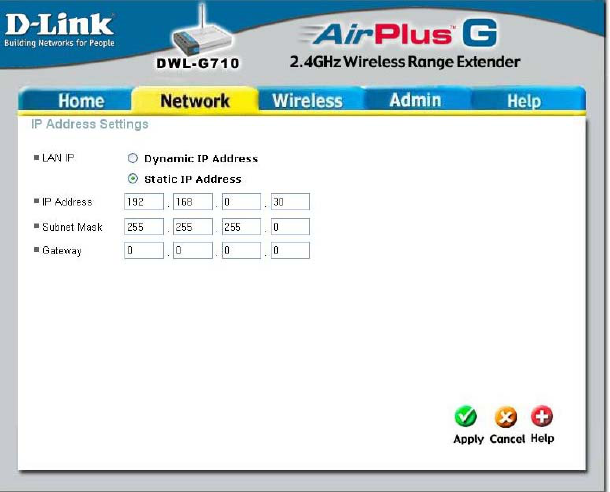Image resolution: width=610 pixels, height=492 pixels.
Task: Click the Help label below red icon
Action: coord(542,438)
